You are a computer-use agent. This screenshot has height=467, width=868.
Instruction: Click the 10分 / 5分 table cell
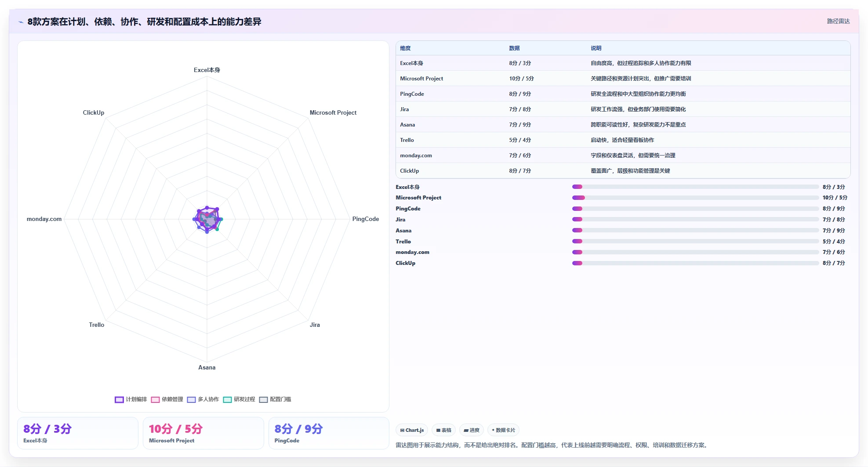[x=521, y=79]
